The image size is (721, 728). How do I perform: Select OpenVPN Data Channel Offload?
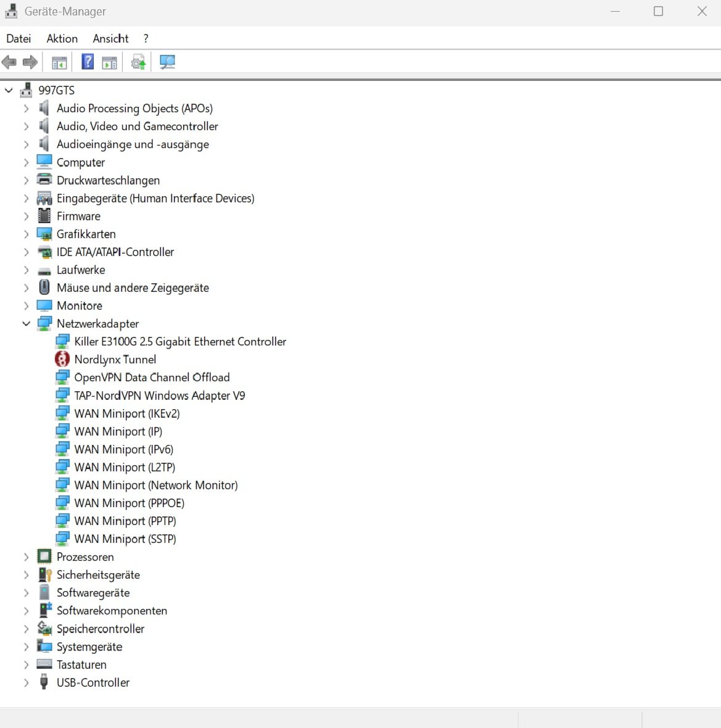[x=152, y=378]
